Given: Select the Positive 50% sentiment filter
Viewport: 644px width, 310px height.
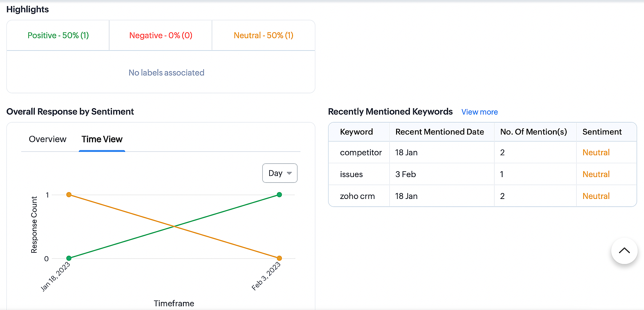Looking at the screenshot, I should [58, 35].
